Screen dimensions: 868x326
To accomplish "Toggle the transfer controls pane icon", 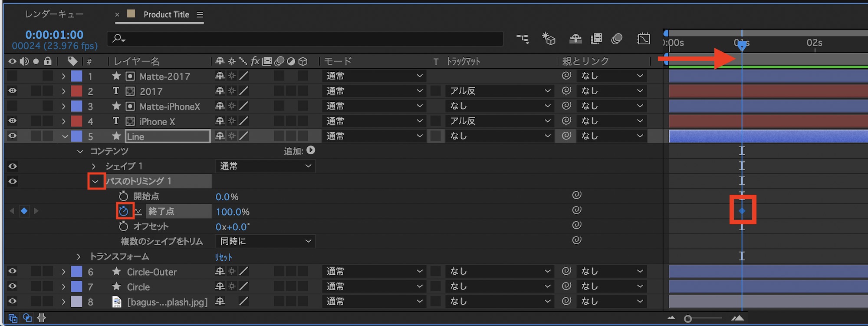I will [27, 318].
